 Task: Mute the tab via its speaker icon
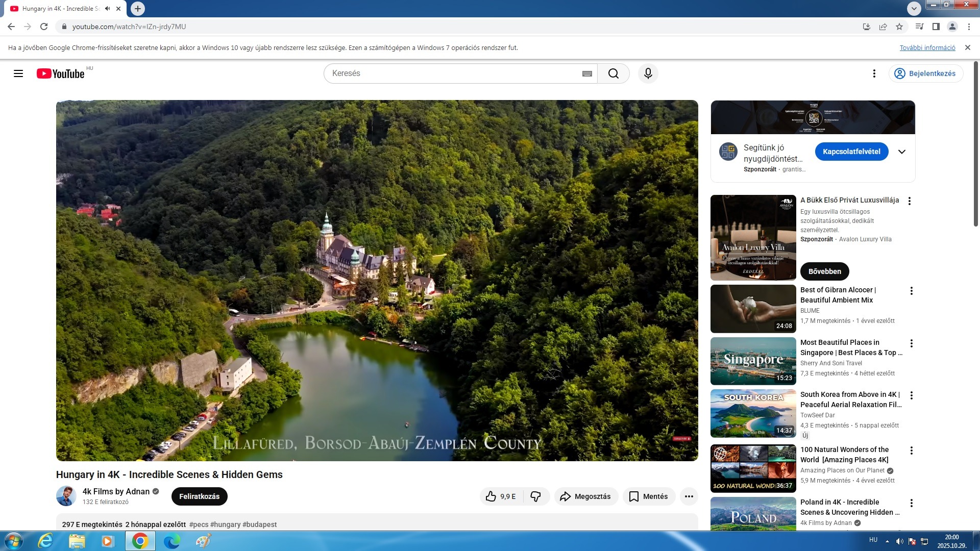(107, 9)
